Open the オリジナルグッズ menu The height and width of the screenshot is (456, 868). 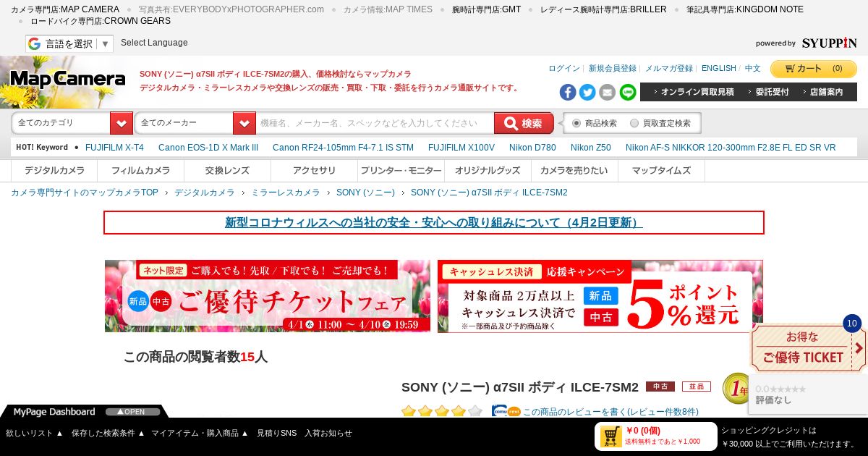pyautogui.click(x=488, y=171)
